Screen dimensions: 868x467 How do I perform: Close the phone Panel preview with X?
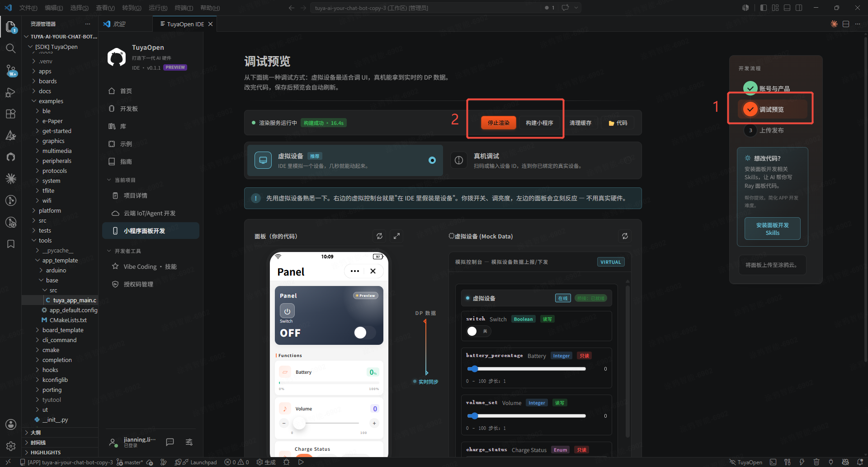(373, 271)
